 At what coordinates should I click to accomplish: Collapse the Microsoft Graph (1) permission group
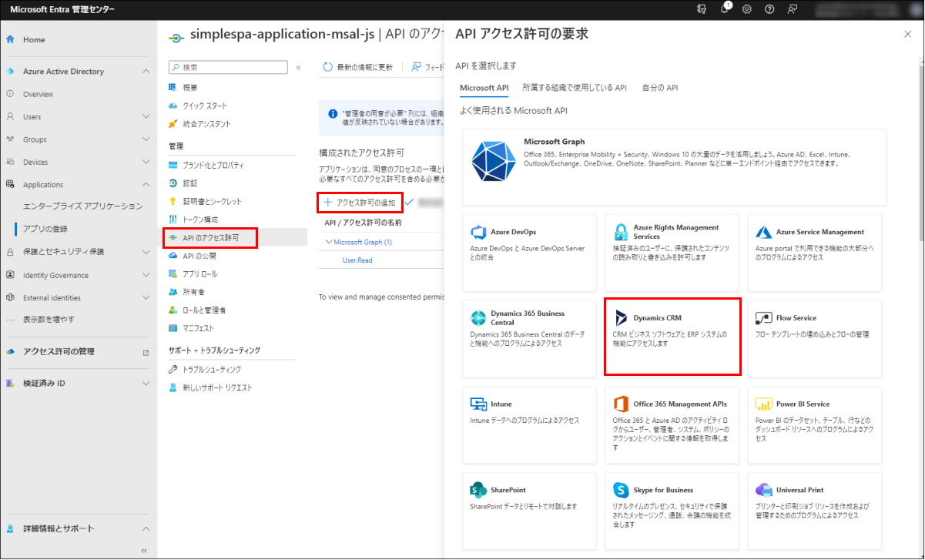click(x=327, y=242)
